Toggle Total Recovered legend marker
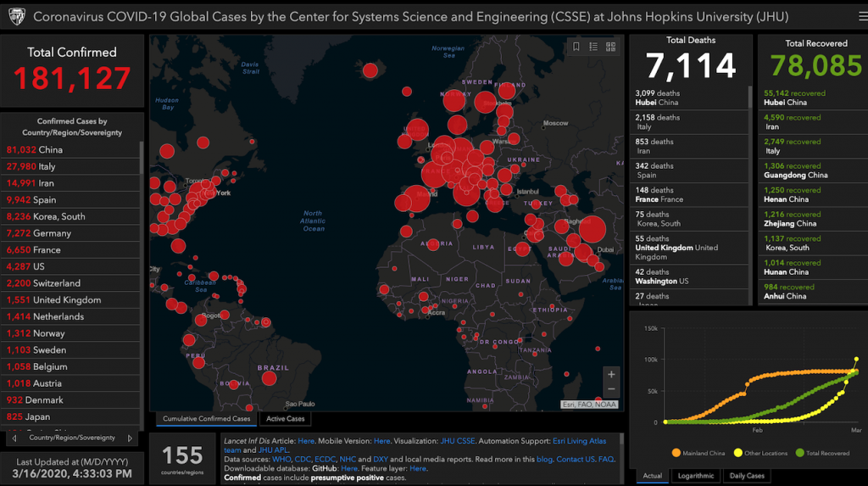 click(799, 453)
